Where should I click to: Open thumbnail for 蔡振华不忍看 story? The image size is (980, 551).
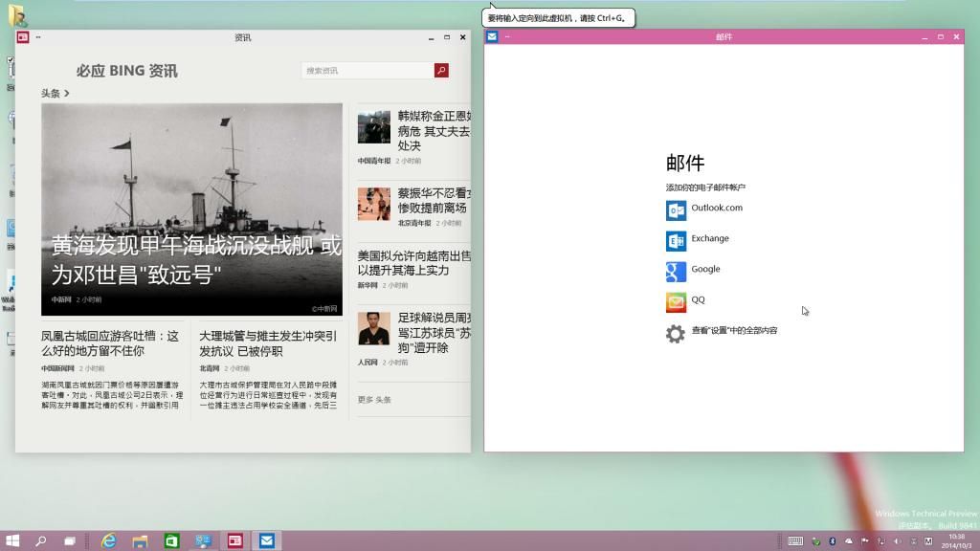(x=374, y=204)
